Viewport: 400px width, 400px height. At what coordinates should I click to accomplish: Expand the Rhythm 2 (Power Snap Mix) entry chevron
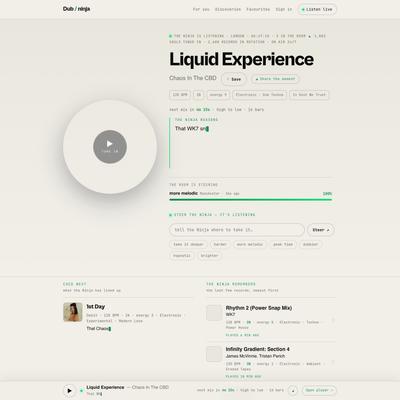(x=332, y=320)
